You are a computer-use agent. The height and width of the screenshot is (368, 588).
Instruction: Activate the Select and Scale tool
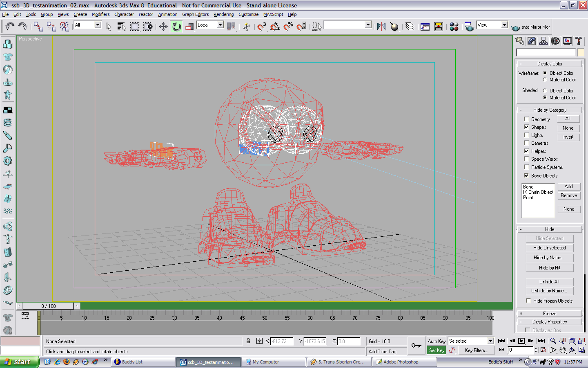[189, 27]
